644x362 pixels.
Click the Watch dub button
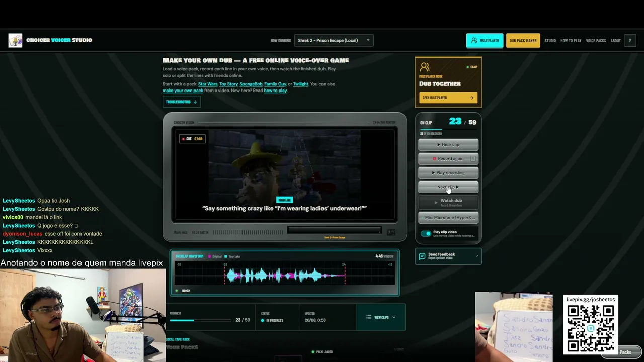coord(448,202)
